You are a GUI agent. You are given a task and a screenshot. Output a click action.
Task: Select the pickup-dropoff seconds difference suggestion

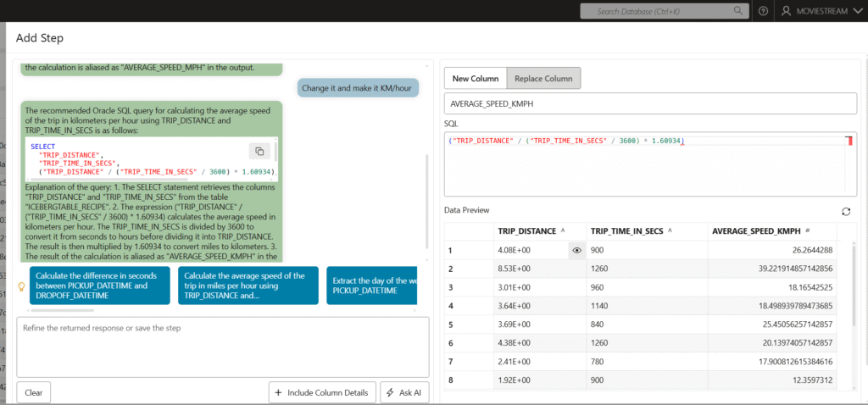100,286
